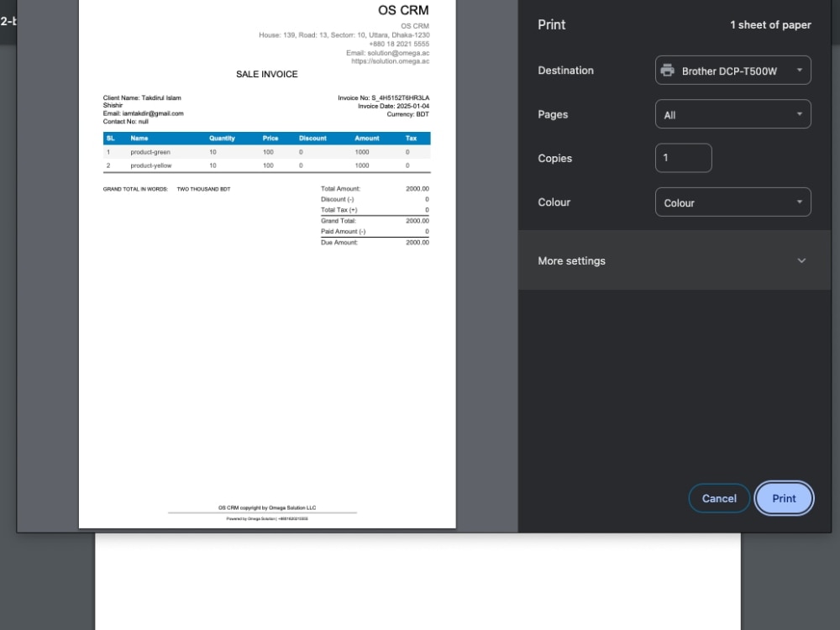The height and width of the screenshot is (630, 840).
Task: Click Due Amount label in summary
Action: [x=339, y=243]
